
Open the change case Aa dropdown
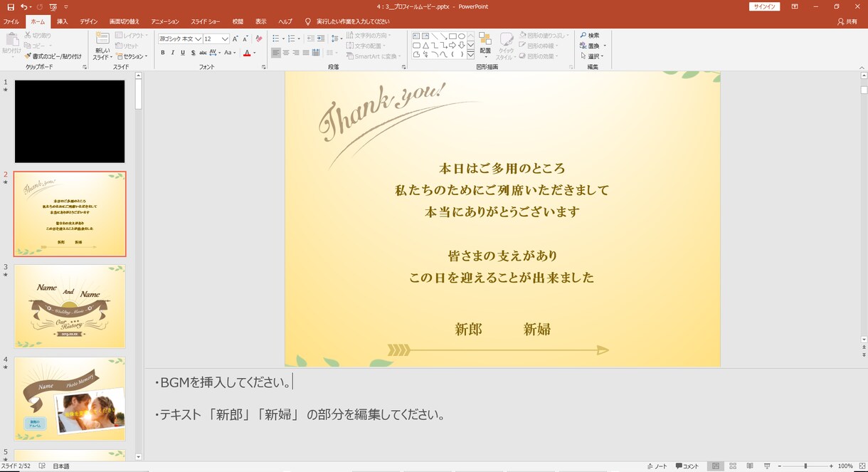230,53
